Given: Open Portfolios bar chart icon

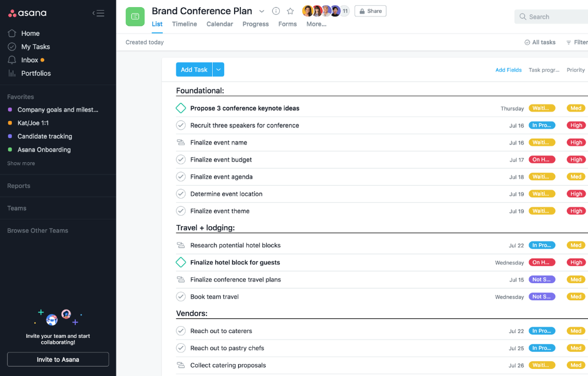Looking at the screenshot, I should [12, 73].
